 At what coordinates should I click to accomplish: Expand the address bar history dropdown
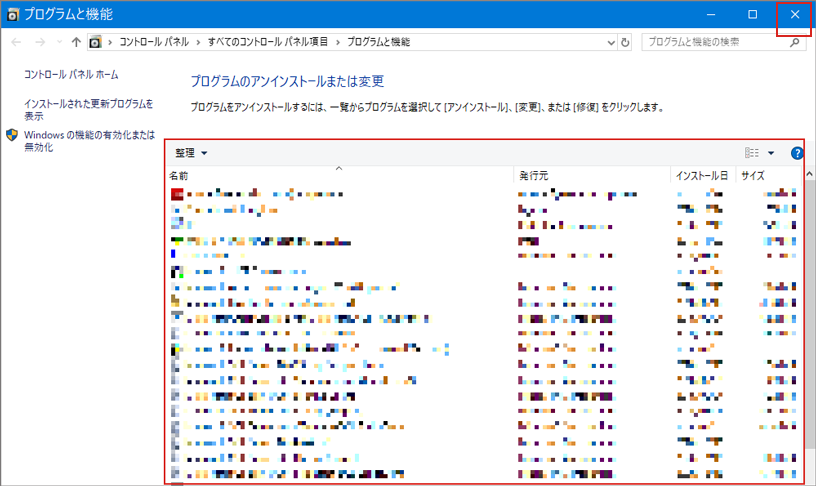click(611, 43)
